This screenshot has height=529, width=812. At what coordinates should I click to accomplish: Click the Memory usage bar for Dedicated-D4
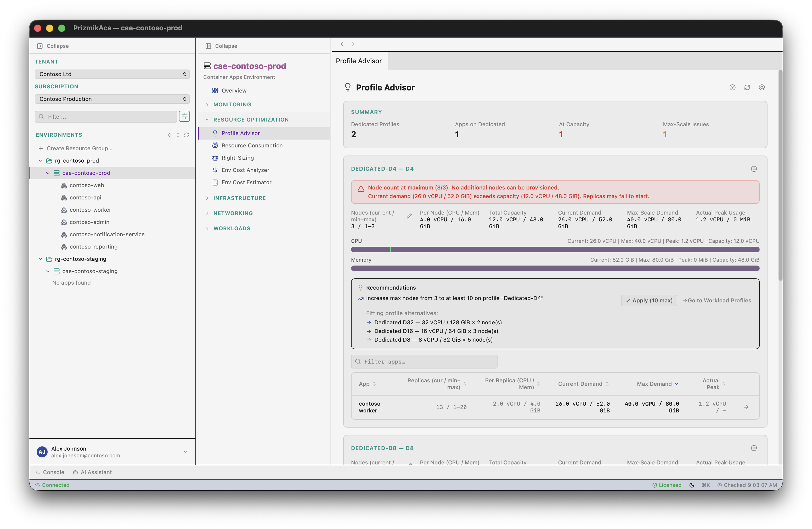click(555, 269)
